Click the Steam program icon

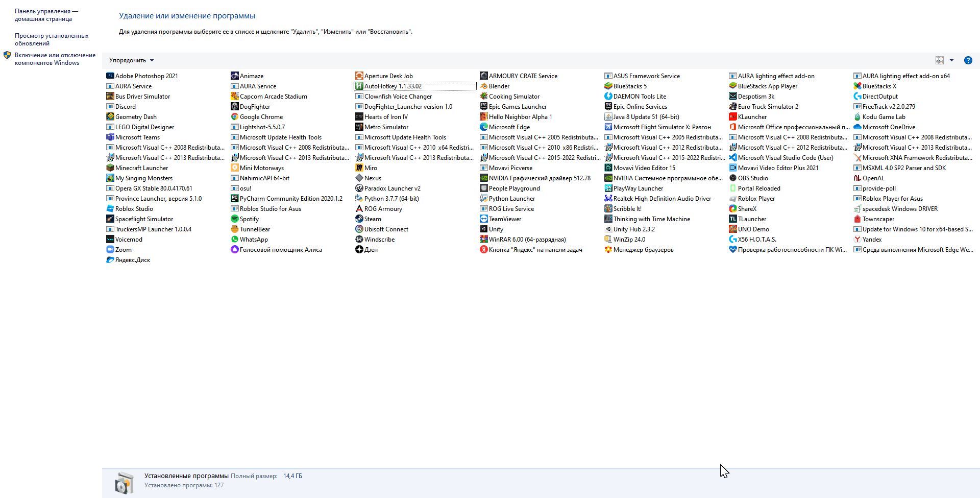359,219
